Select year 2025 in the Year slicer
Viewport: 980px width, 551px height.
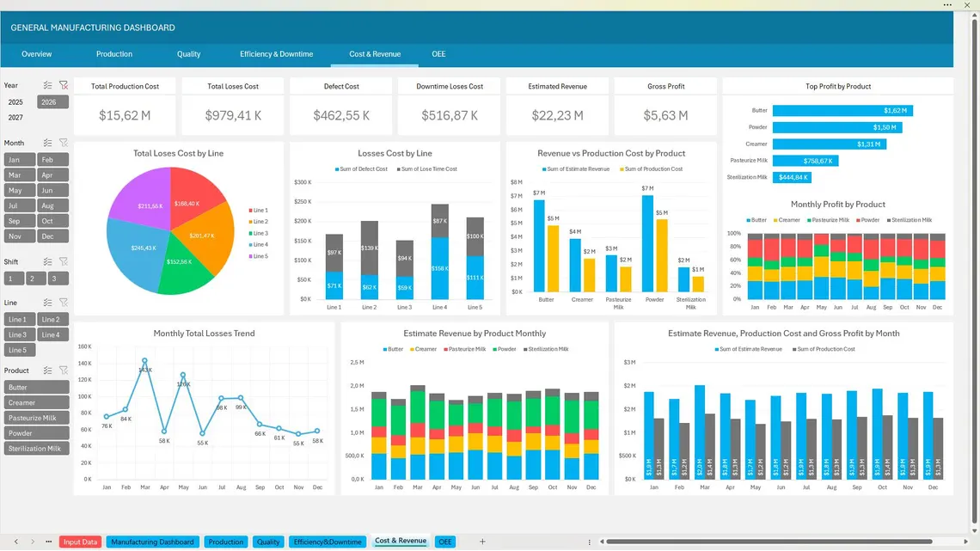[x=16, y=102]
